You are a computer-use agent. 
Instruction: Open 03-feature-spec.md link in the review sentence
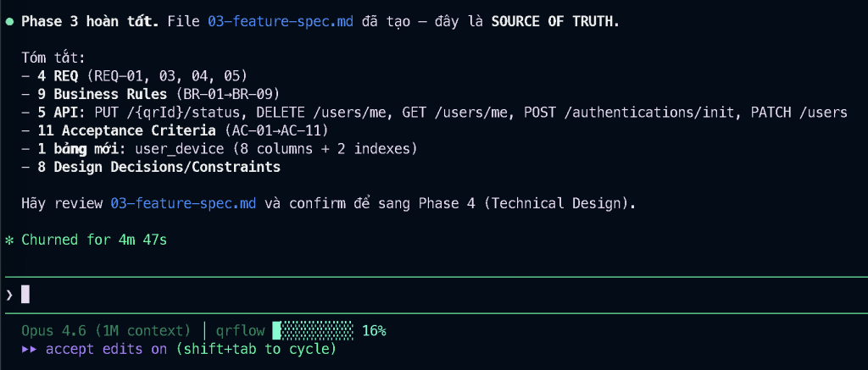(183, 204)
